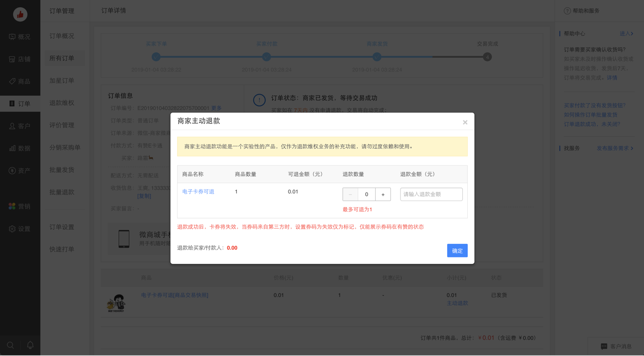Expand 帮助中心 via 进入 link

pos(626,34)
